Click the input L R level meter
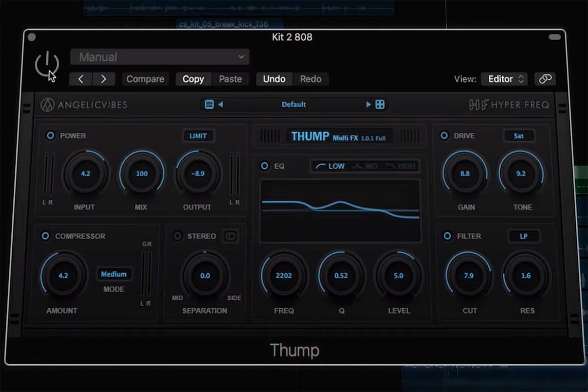 coord(49,174)
